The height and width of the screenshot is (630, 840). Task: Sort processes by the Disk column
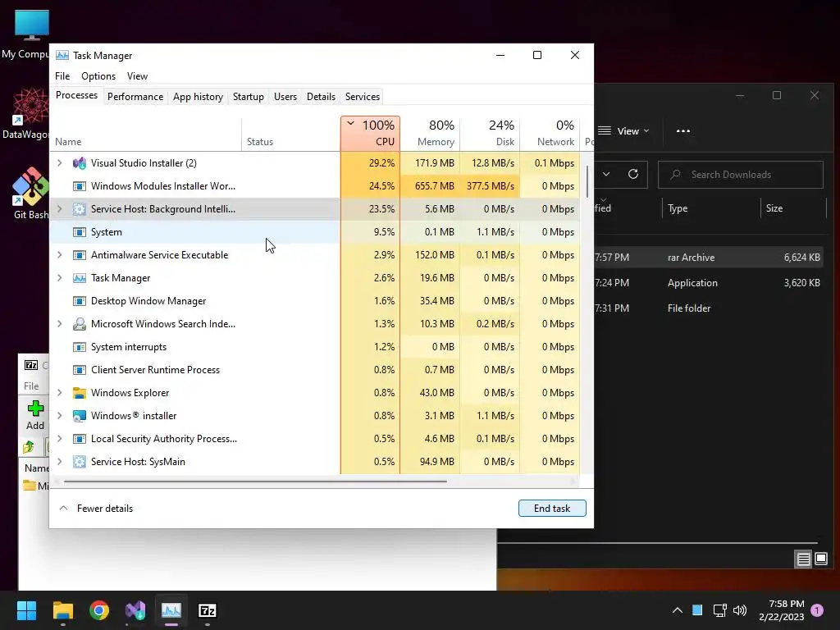491,134
